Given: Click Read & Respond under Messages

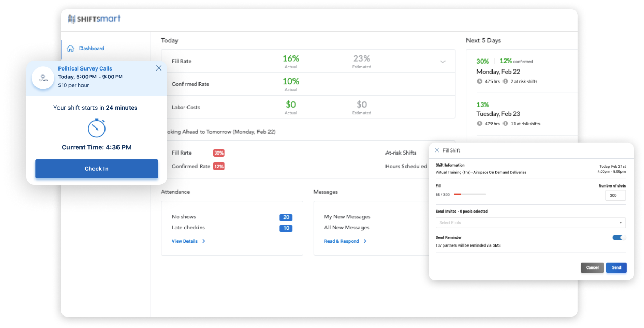Looking at the screenshot, I should point(342,241).
